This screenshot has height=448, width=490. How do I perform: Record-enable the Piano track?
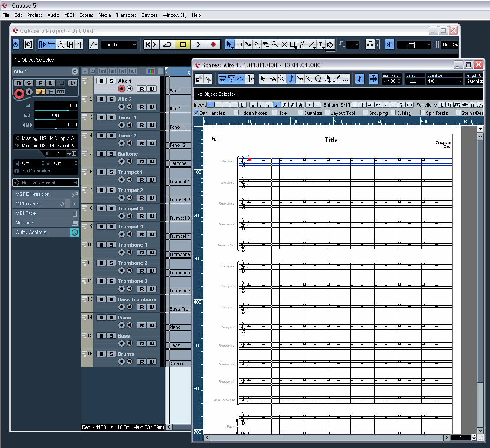tap(121, 325)
